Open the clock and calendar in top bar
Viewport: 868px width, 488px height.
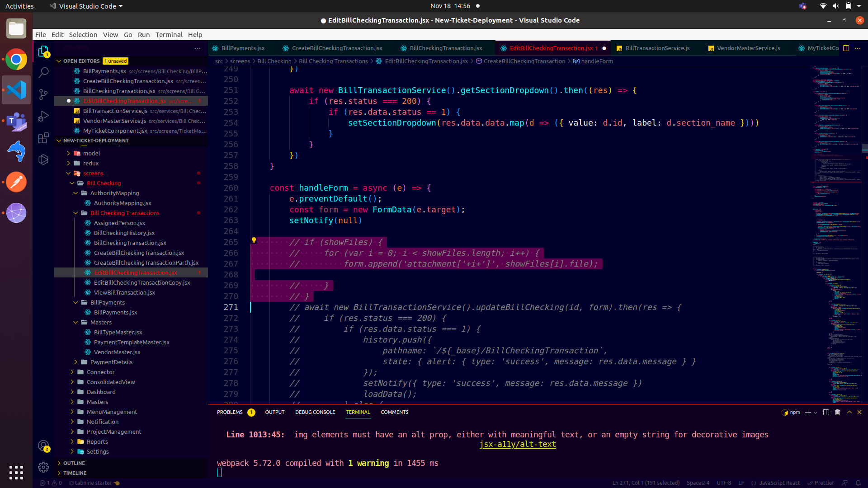(450, 6)
